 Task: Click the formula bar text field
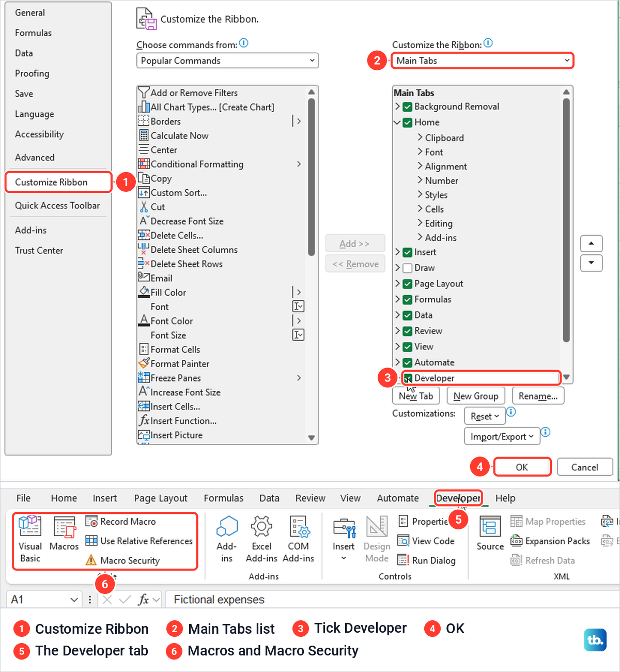pyautogui.click(x=393, y=600)
